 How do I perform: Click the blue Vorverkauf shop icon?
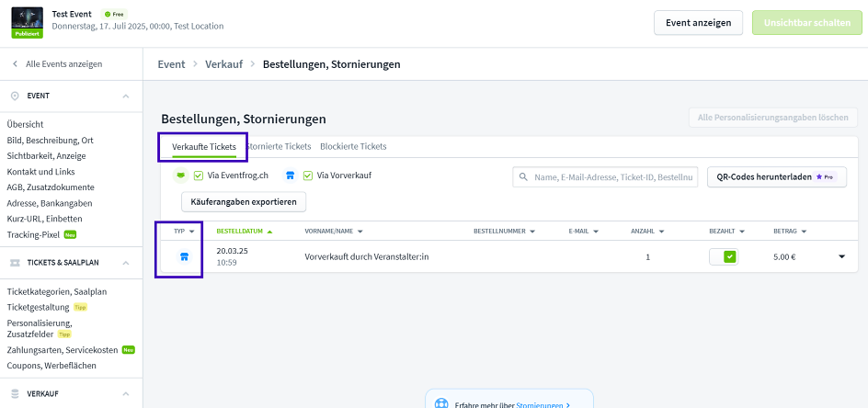point(290,176)
